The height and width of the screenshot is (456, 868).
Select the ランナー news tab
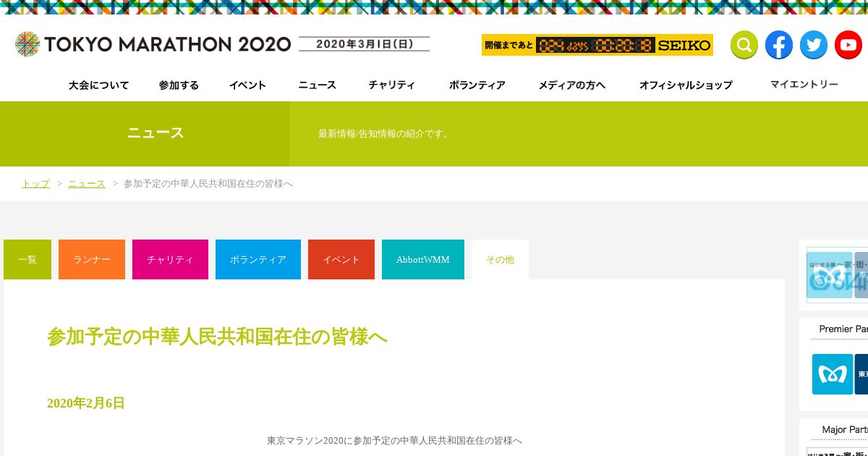[92, 259]
